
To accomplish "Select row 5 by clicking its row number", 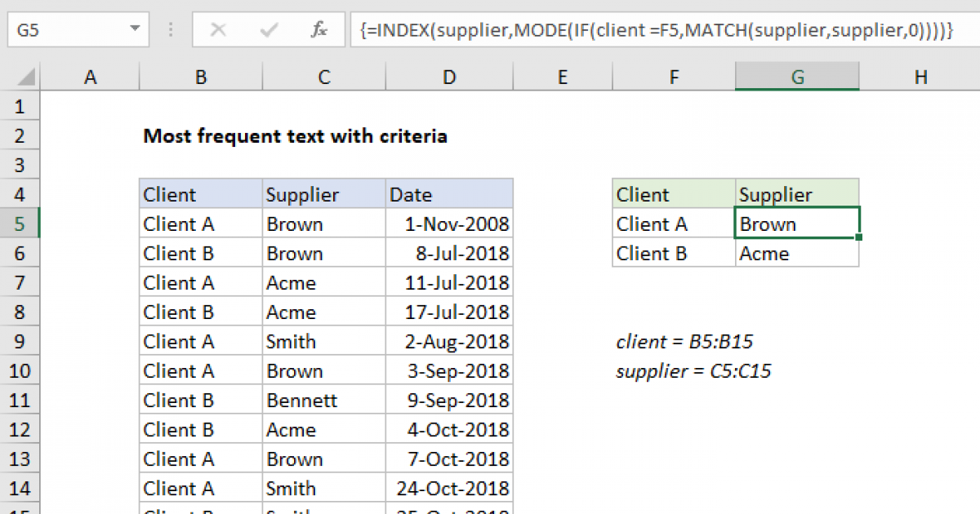I will (x=20, y=224).
